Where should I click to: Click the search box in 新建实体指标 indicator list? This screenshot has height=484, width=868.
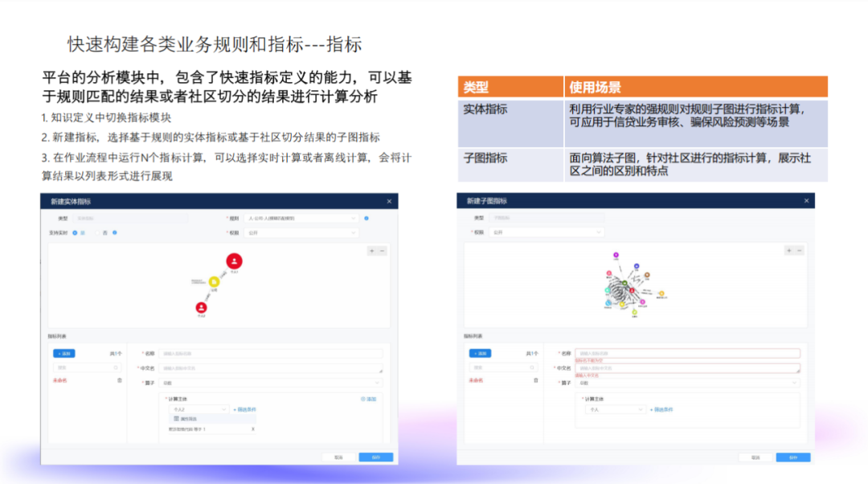pos(87,367)
